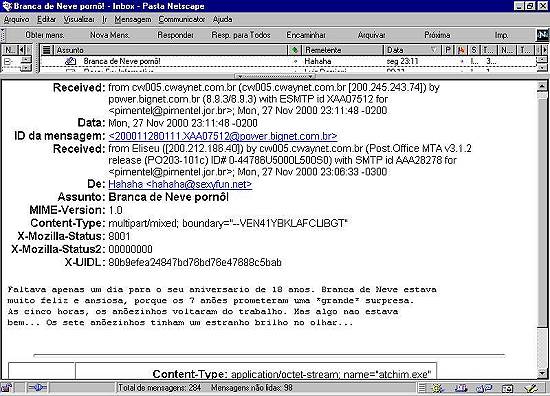
Task: Open Composer icon in component bar
Action: (531, 388)
